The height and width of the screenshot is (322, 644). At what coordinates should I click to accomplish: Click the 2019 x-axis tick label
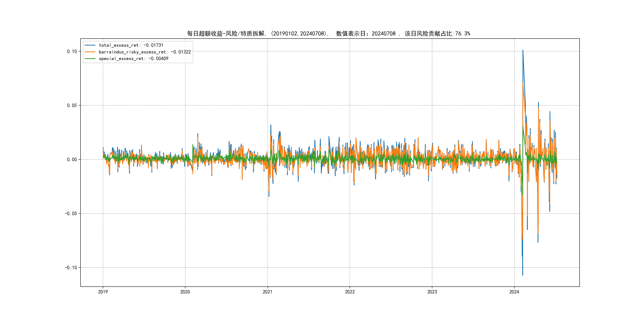103,292
